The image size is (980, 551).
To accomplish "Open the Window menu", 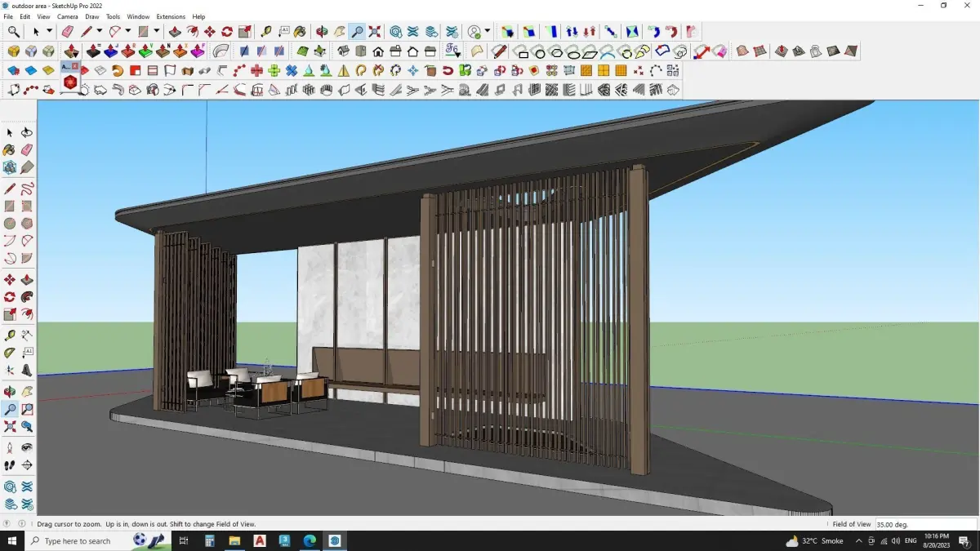I will pyautogui.click(x=138, y=16).
